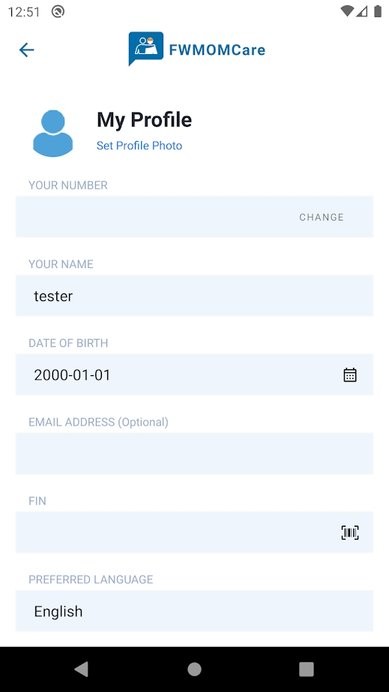
Task: Tap the Wi-Fi status icon
Action: coord(347,11)
